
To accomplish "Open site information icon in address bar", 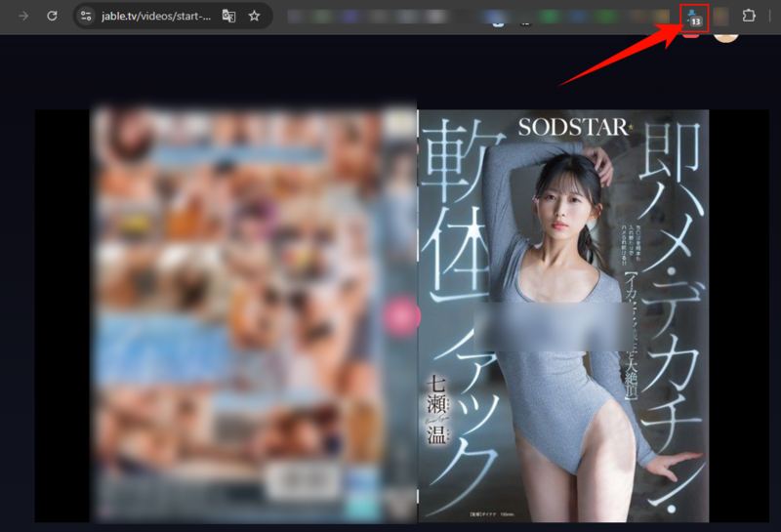I will click(86, 16).
